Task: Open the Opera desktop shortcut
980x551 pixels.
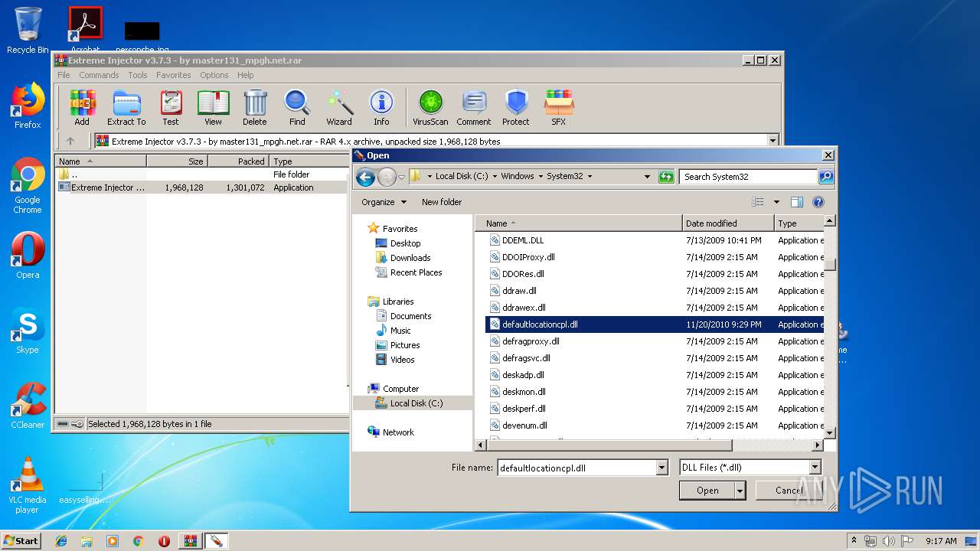Action: pos(28,256)
